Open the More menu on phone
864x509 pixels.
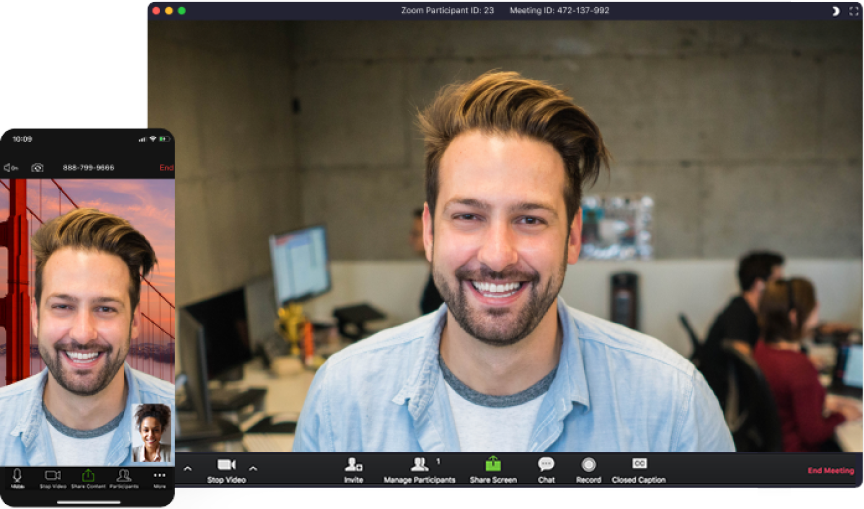(x=160, y=479)
